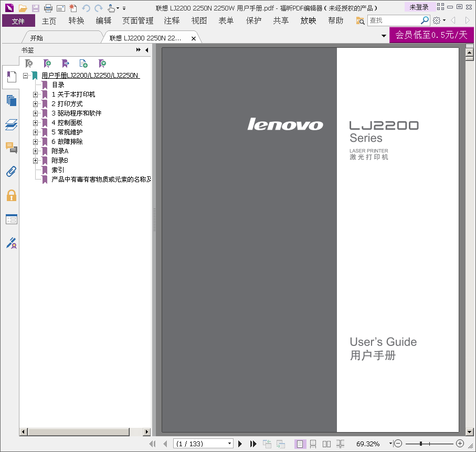
Task: Click the 查找 search input field
Action: pos(394,20)
